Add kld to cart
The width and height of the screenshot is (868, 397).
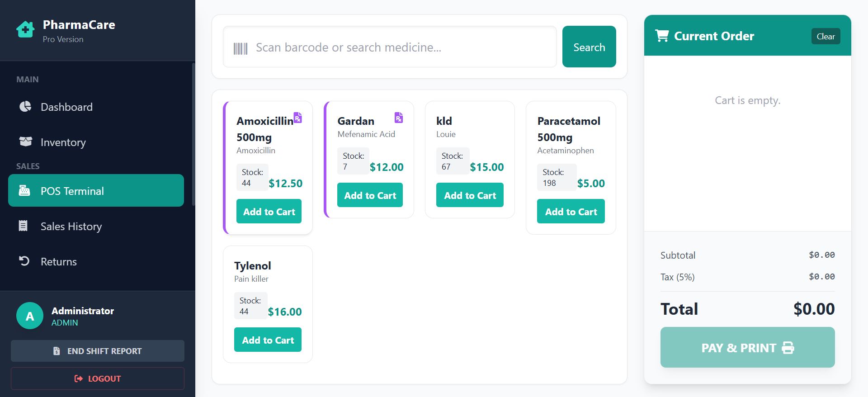[x=470, y=195]
